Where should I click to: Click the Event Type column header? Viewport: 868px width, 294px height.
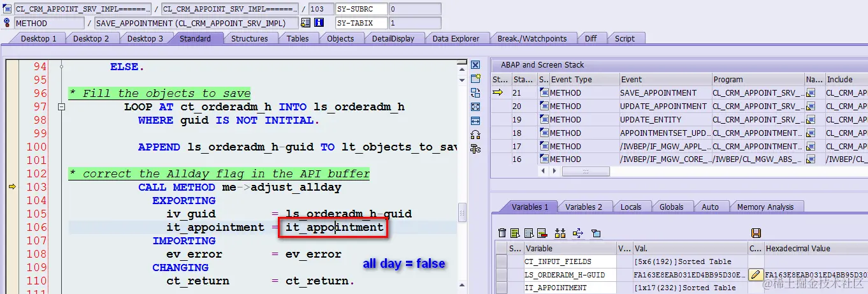(584, 80)
